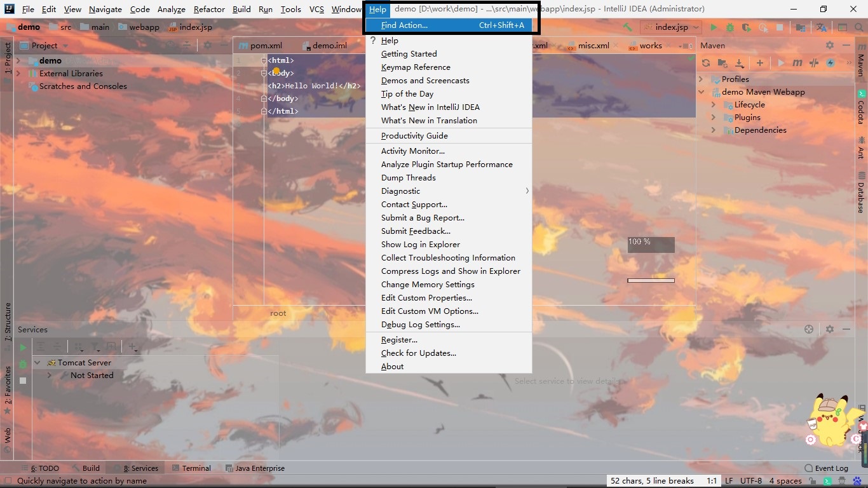The height and width of the screenshot is (488, 868).
Task: Choose Check for Updates menu entry
Action: (x=449, y=353)
